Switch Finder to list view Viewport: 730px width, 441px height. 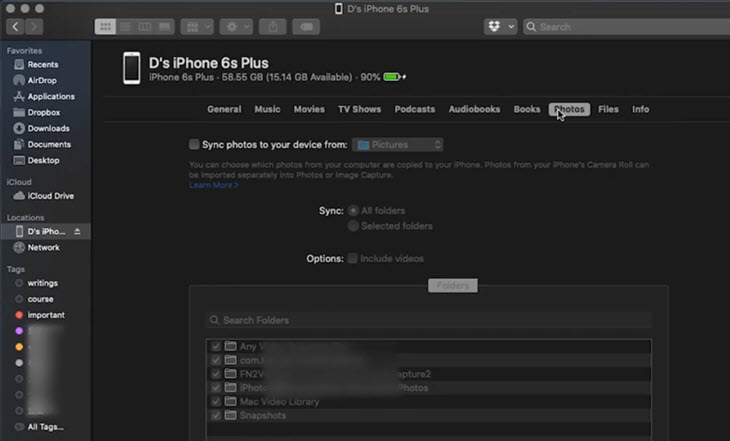[x=125, y=27]
